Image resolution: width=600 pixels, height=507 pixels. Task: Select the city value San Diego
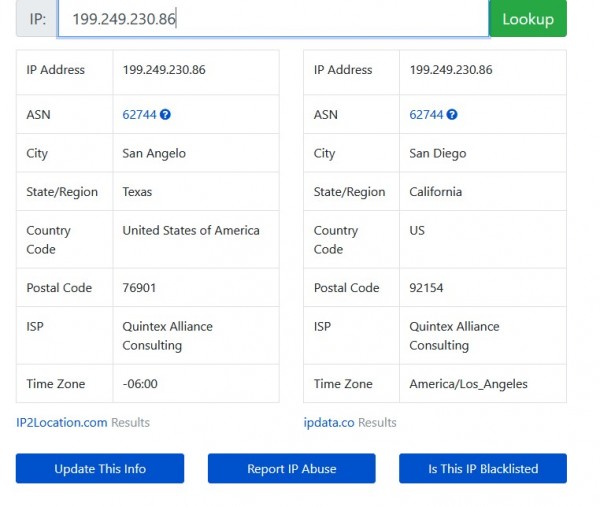coord(438,153)
